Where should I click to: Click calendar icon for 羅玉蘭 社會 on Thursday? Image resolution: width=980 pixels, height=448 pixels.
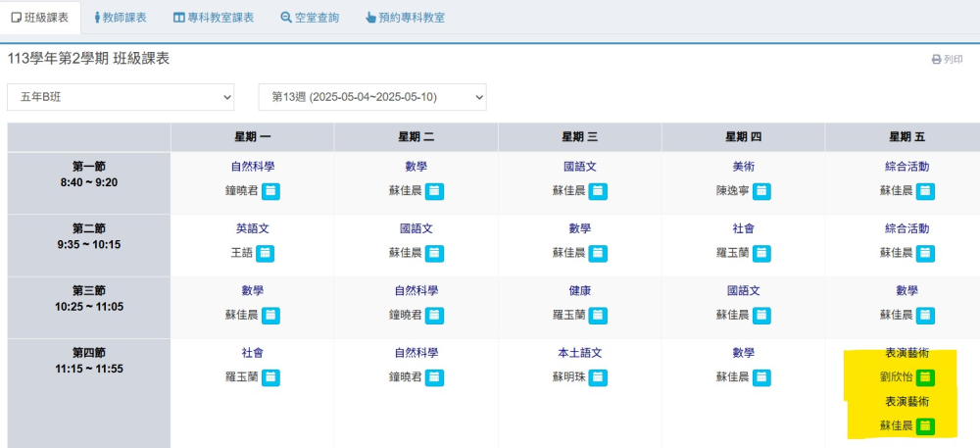click(761, 253)
